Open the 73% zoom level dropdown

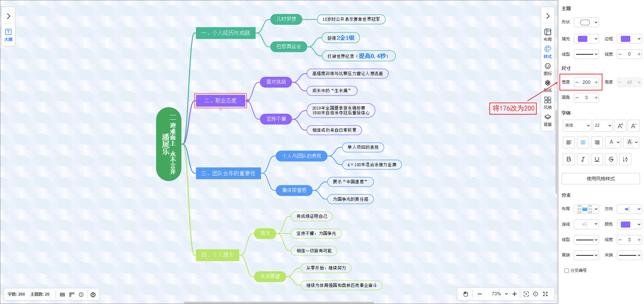499,294
